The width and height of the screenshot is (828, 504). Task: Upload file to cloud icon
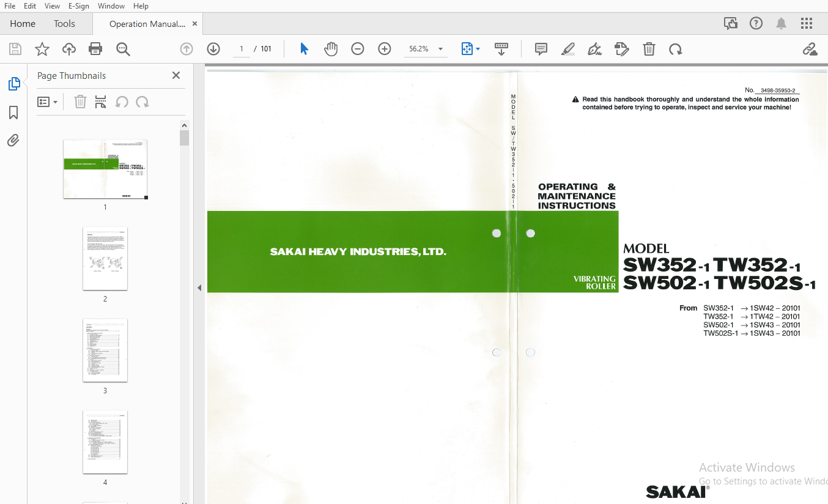click(69, 49)
